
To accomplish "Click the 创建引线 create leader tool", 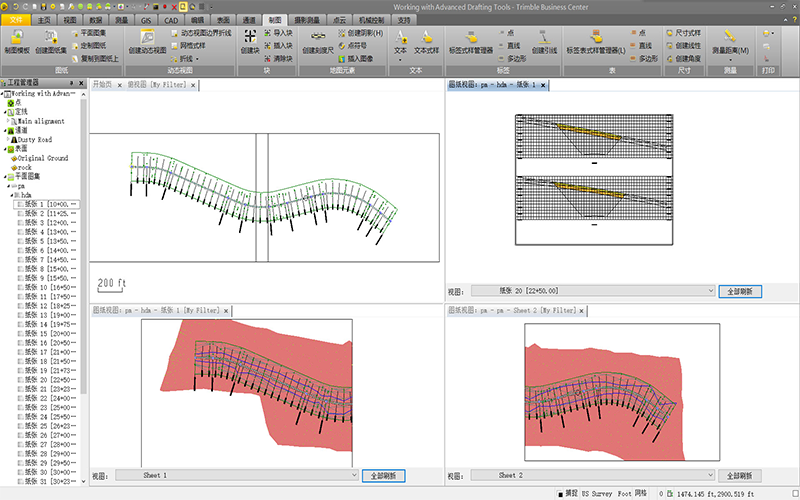I will tap(544, 42).
